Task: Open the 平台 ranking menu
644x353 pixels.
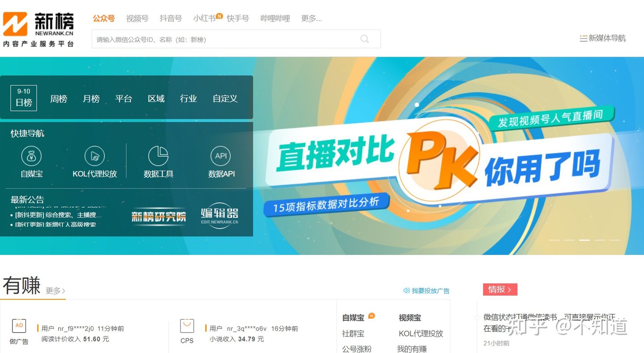Action: pos(123,98)
